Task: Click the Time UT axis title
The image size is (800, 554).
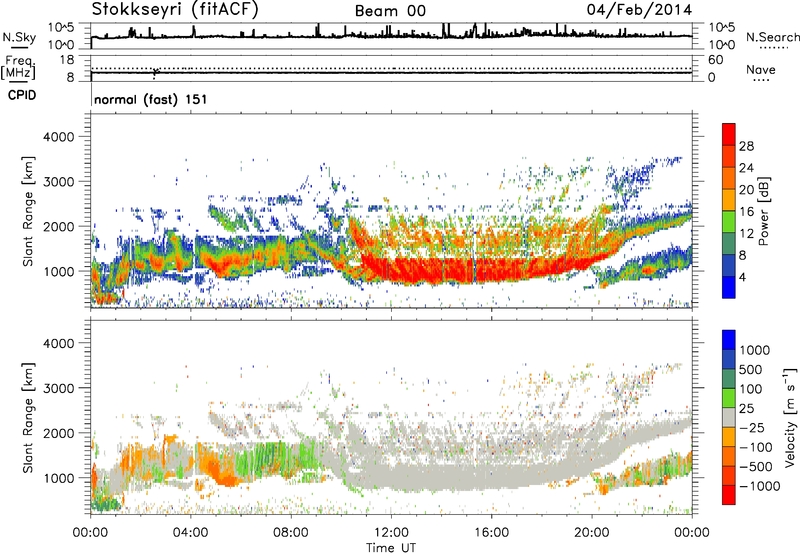Action: (391, 548)
